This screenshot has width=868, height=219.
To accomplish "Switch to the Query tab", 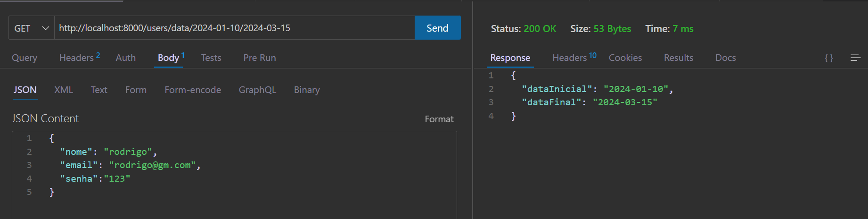I will coord(25,58).
